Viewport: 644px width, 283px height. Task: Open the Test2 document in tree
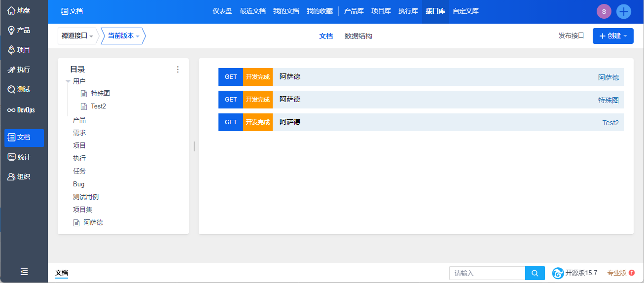[x=98, y=106]
